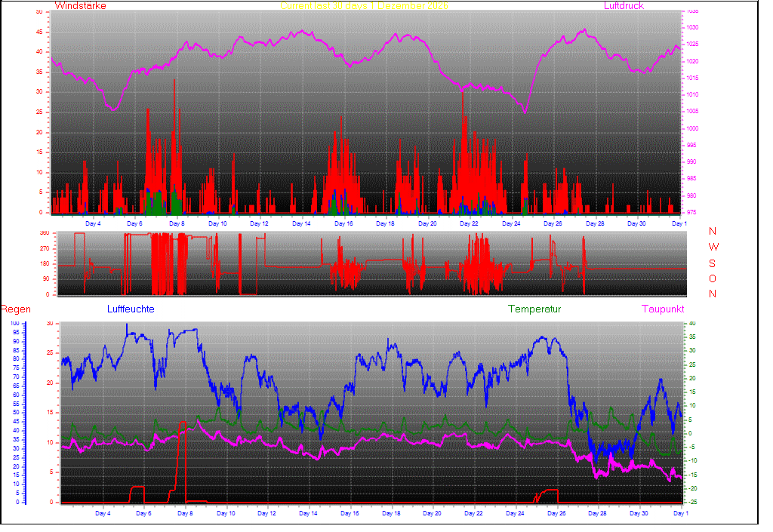The height and width of the screenshot is (532, 773).
Task: Click the red Regen axis label
Action: 15,309
